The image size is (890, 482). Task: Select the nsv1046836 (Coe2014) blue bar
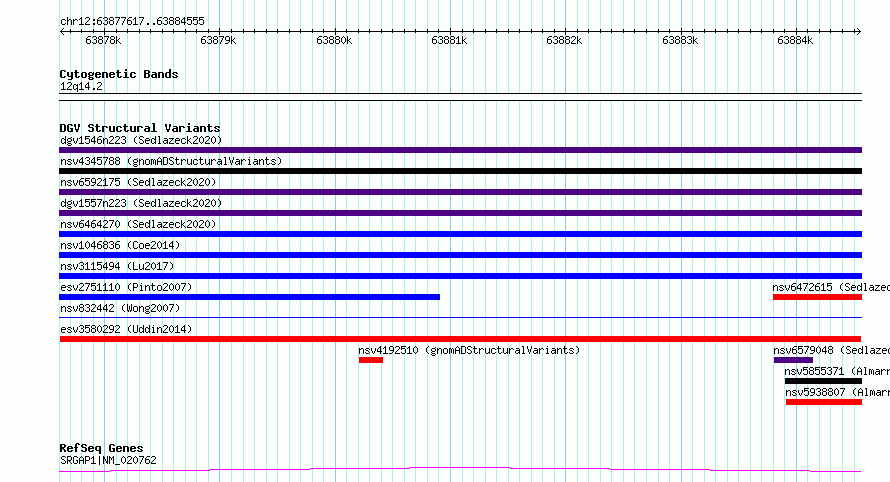460,255
